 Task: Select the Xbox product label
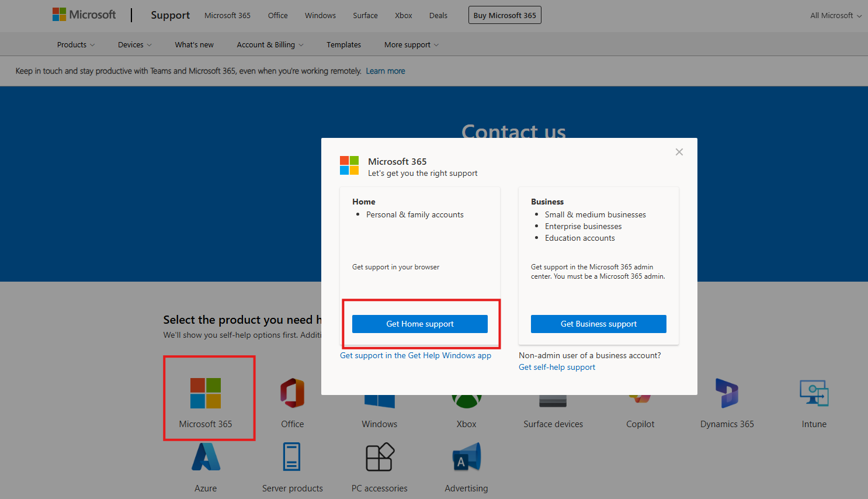tap(467, 424)
